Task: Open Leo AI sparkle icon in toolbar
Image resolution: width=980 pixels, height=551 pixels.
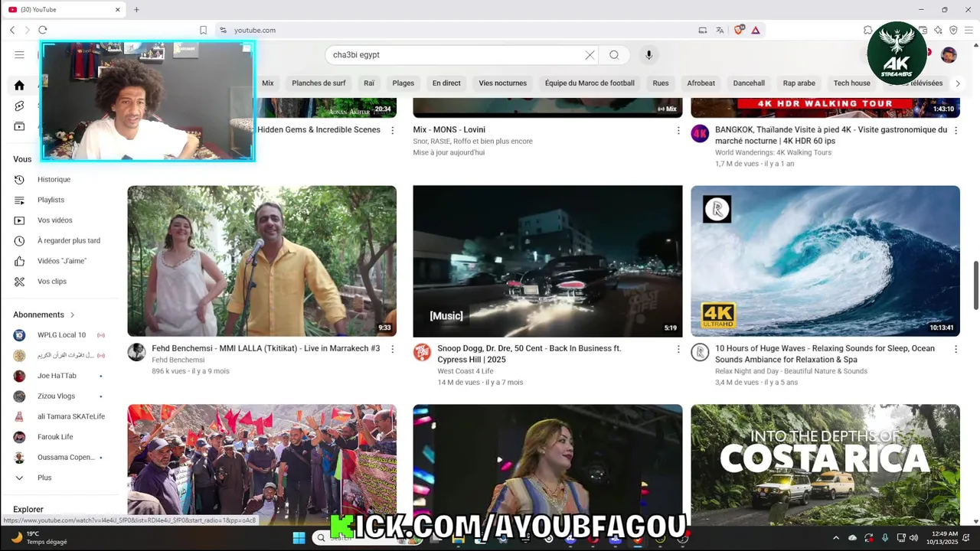Action: (938, 30)
